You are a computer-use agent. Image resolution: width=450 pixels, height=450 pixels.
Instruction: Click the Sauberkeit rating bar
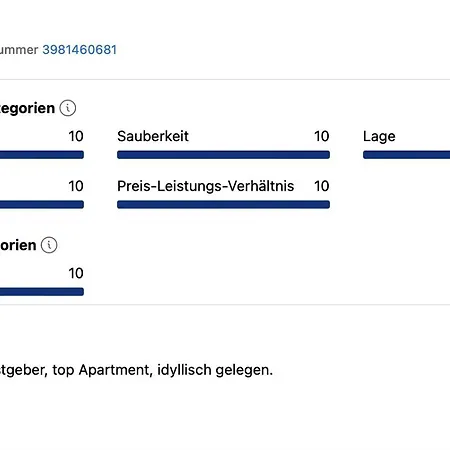[x=223, y=155]
